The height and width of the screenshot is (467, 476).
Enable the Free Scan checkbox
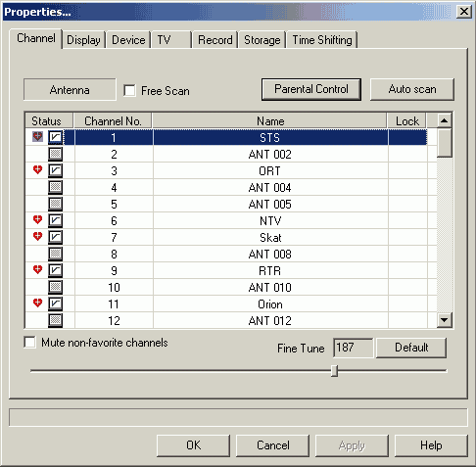point(129,90)
